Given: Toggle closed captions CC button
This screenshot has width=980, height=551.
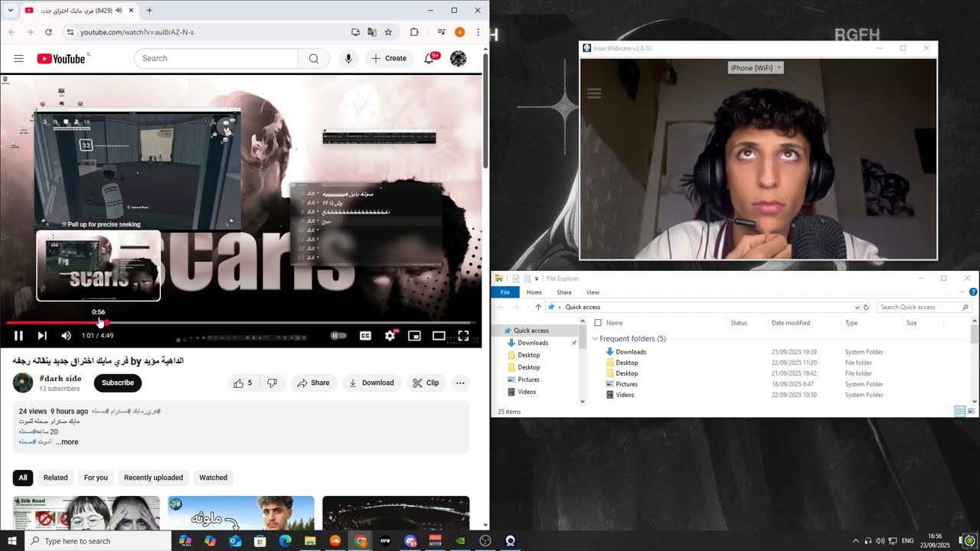Looking at the screenshot, I should 365,335.
